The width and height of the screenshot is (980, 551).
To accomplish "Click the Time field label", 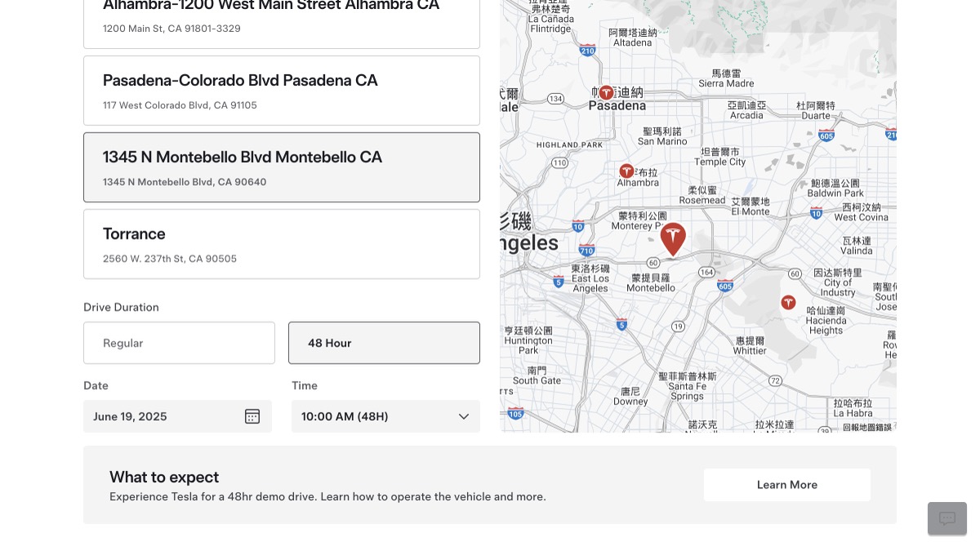I will click(305, 385).
